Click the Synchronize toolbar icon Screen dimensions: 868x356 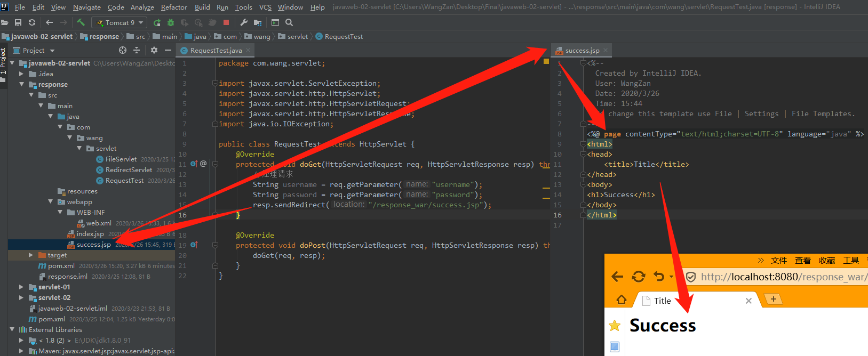click(32, 22)
